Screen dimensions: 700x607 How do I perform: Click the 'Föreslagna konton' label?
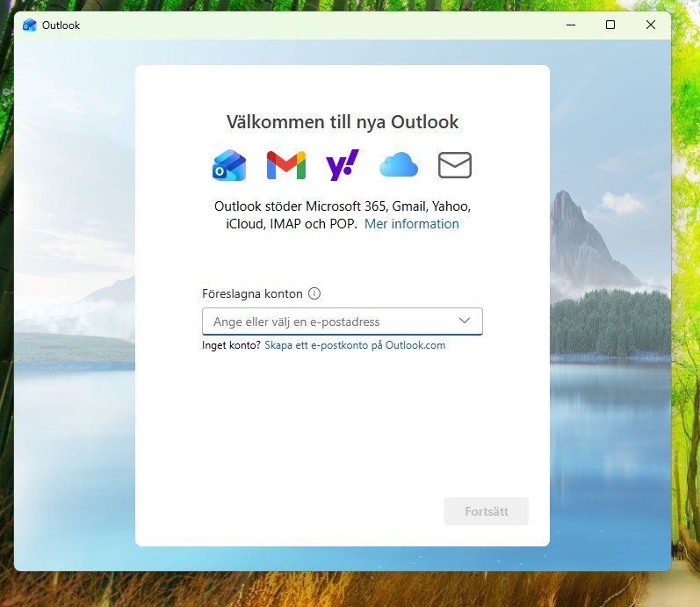[x=252, y=294]
